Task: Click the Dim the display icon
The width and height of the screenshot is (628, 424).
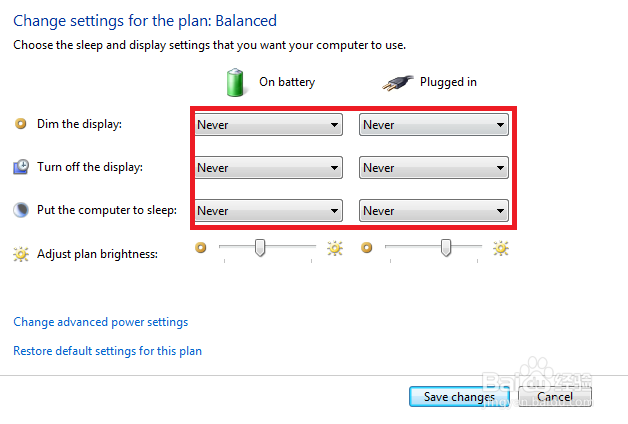Action: (20, 124)
